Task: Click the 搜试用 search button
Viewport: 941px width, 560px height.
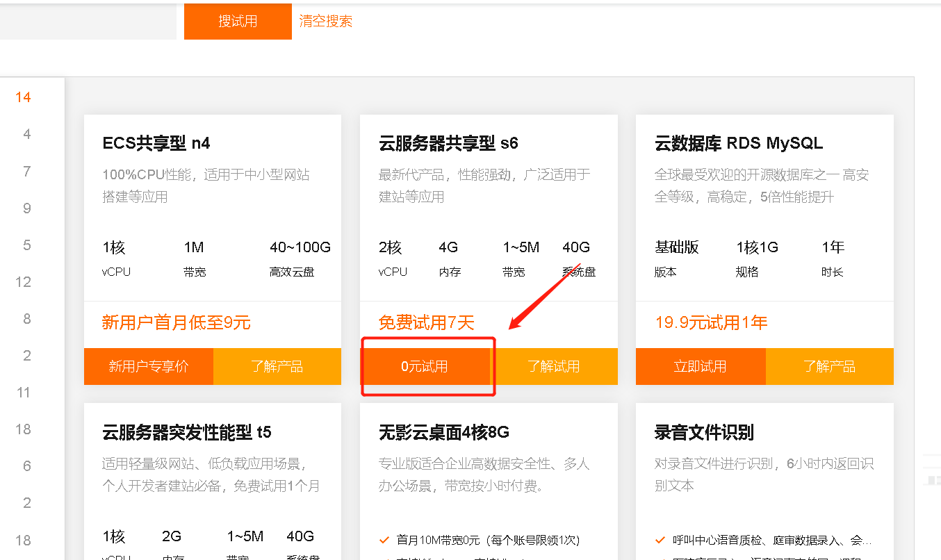Action: click(x=238, y=22)
